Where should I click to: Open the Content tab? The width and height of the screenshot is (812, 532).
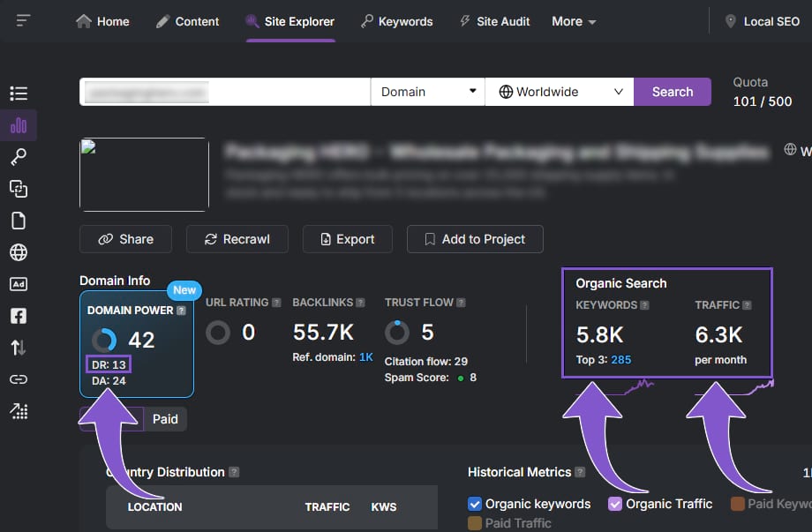tap(187, 22)
